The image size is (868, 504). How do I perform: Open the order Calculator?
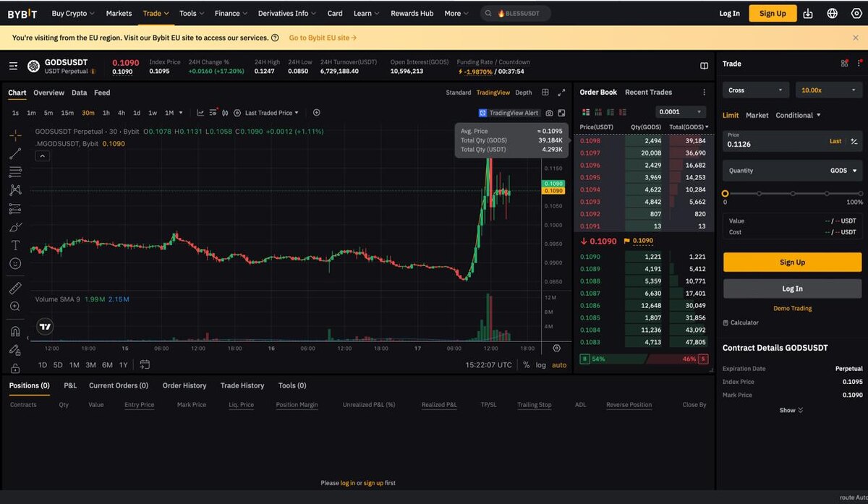click(741, 323)
